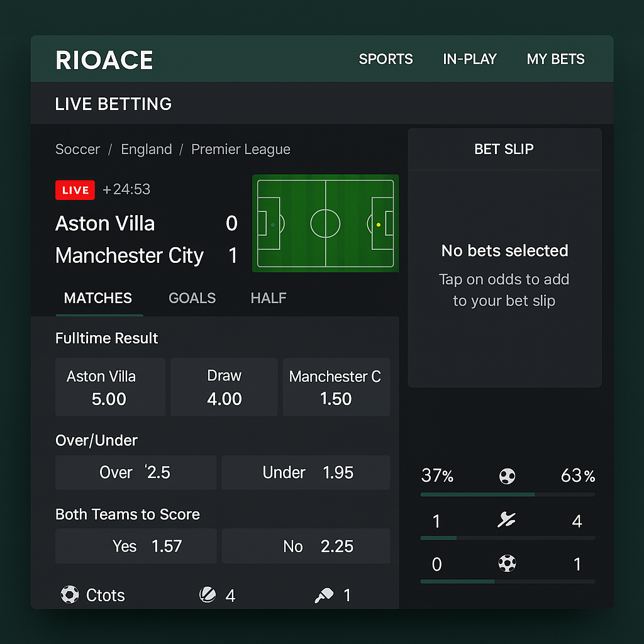Switch to the GOALS tab

tap(192, 298)
